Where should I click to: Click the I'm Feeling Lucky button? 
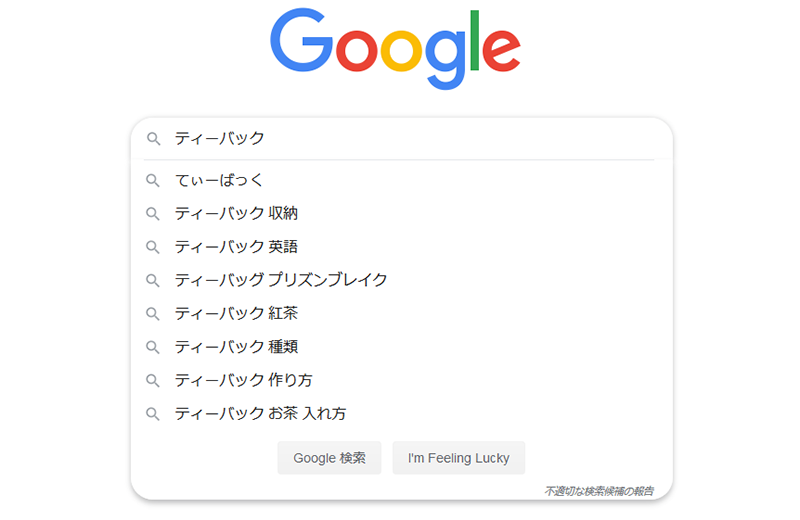coord(459,458)
